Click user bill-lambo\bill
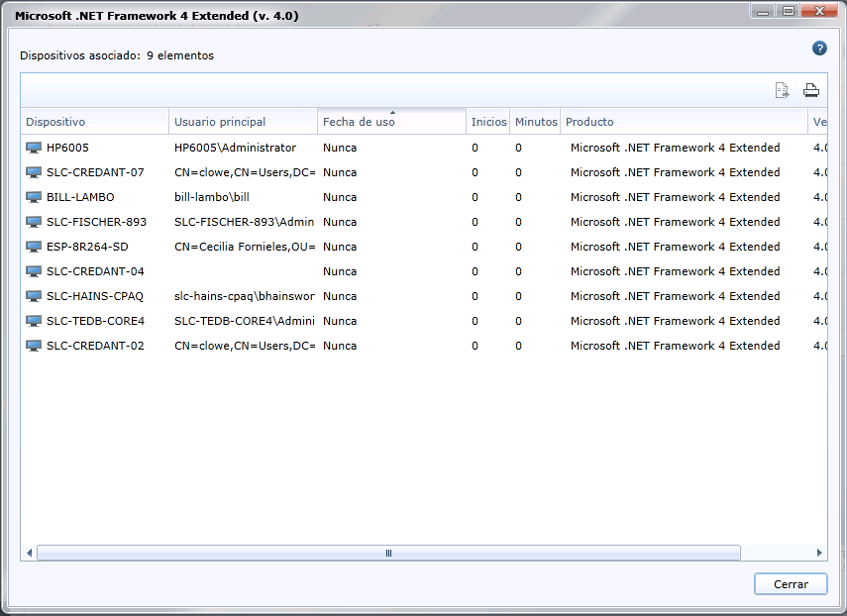 212,197
